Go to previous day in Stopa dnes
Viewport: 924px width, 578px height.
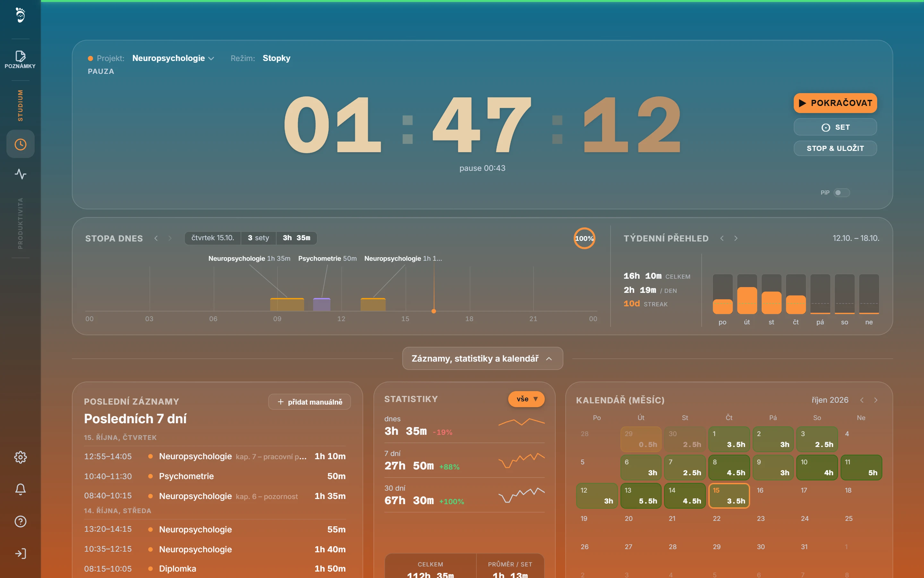click(156, 238)
